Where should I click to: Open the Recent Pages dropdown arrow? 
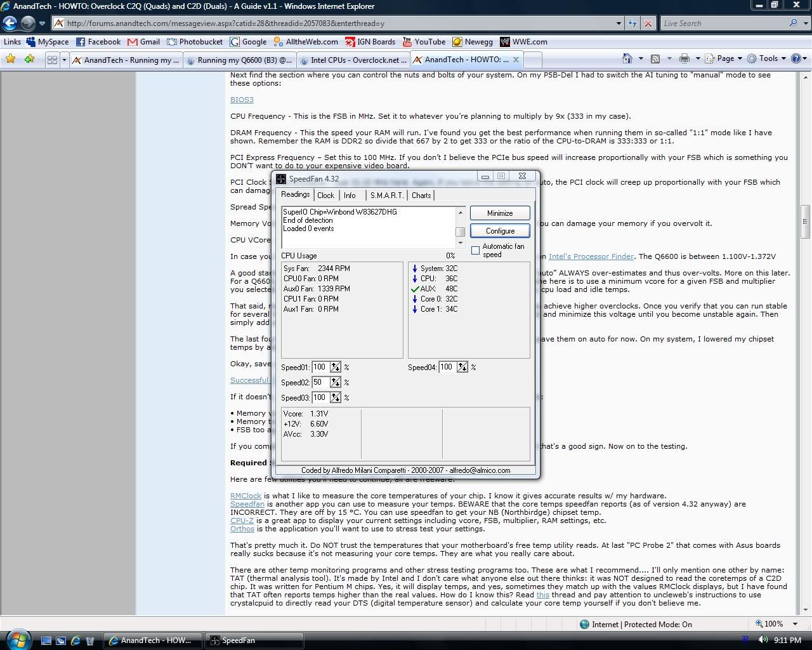[42, 23]
